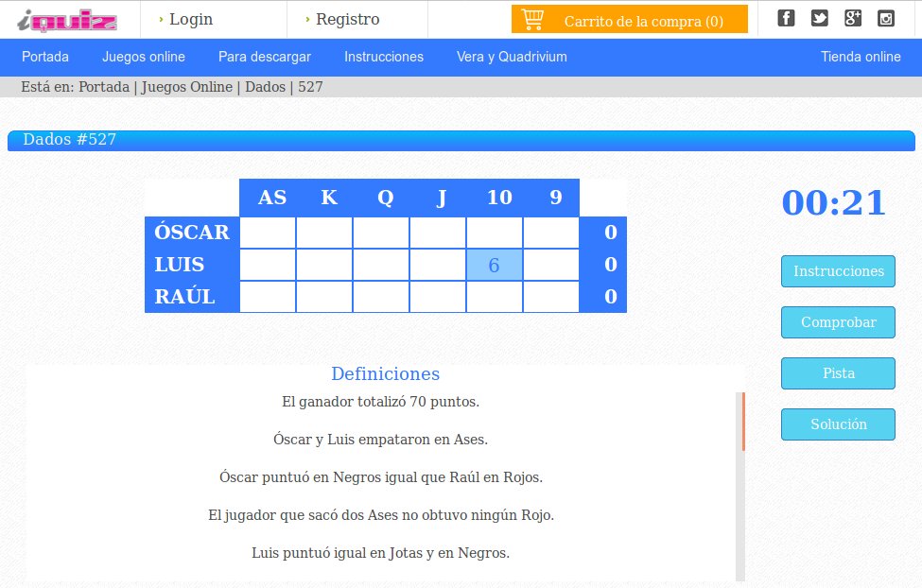Open the Login link
Screen dimensions: 922x588
tap(190, 20)
